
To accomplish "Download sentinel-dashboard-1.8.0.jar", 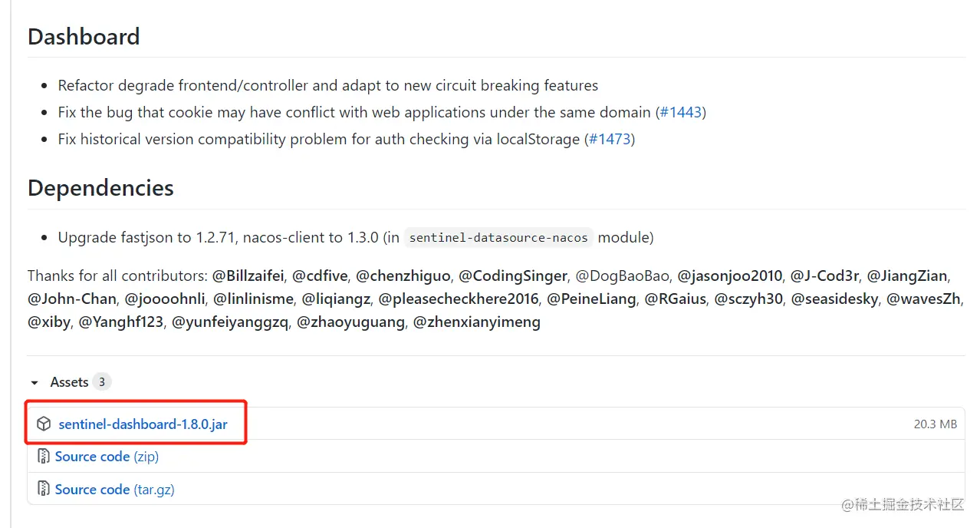I will pyautogui.click(x=143, y=424).
